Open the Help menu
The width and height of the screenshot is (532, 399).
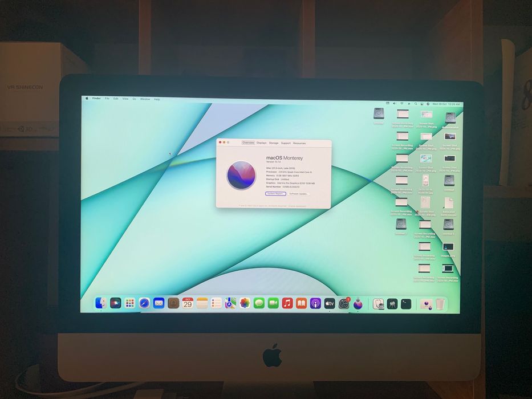(x=157, y=99)
